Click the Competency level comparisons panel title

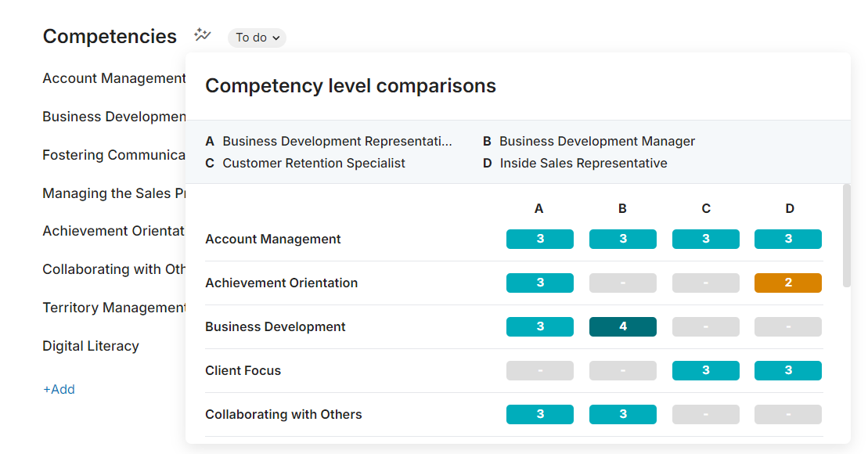tap(350, 86)
